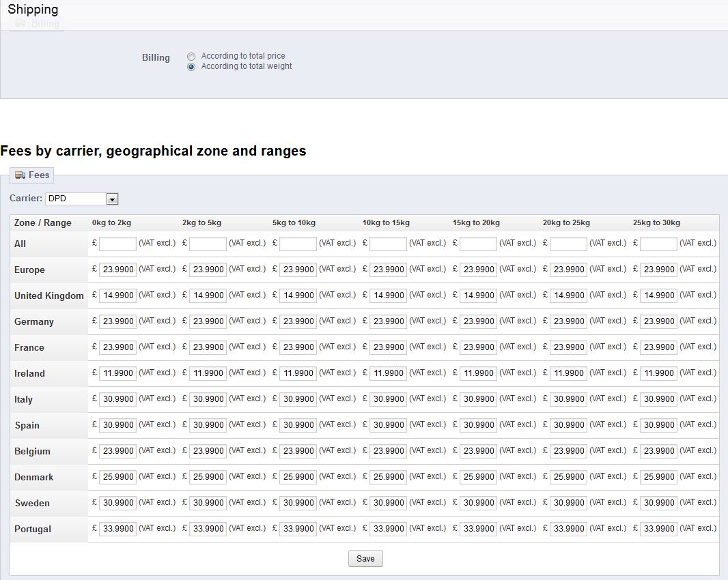Click All zone 25kg to 30kg fee field
The width and height of the screenshot is (728, 580).
tap(658, 244)
